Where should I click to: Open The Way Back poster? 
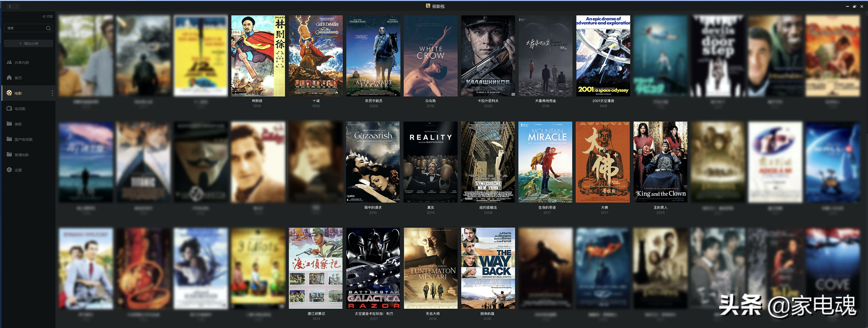[488, 268]
